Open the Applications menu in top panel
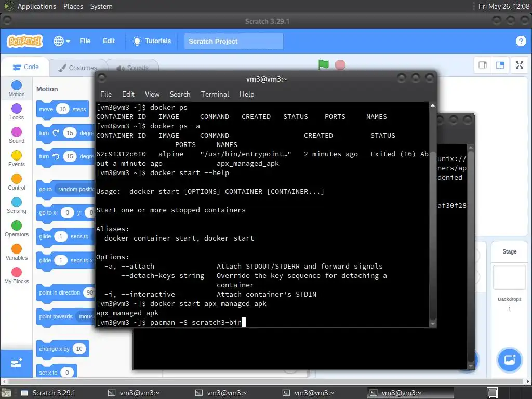The height and width of the screenshot is (399, 532). point(36,6)
